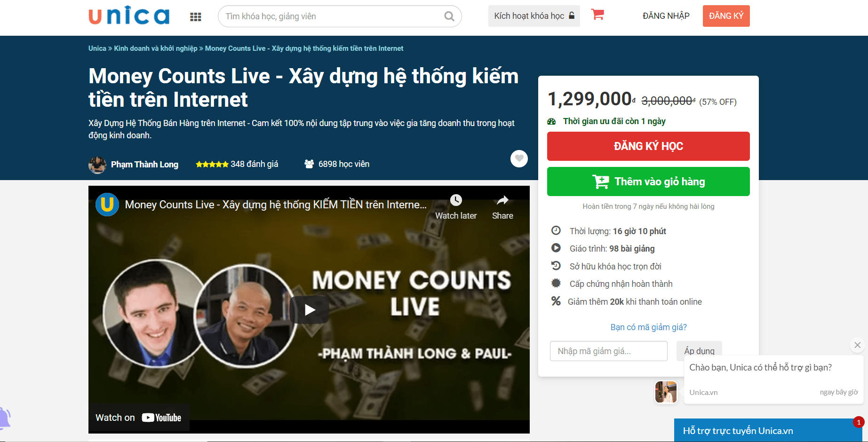Image resolution: width=868 pixels, height=442 pixels.
Task: Click the Kích hoạt khóa học button
Action: [534, 16]
